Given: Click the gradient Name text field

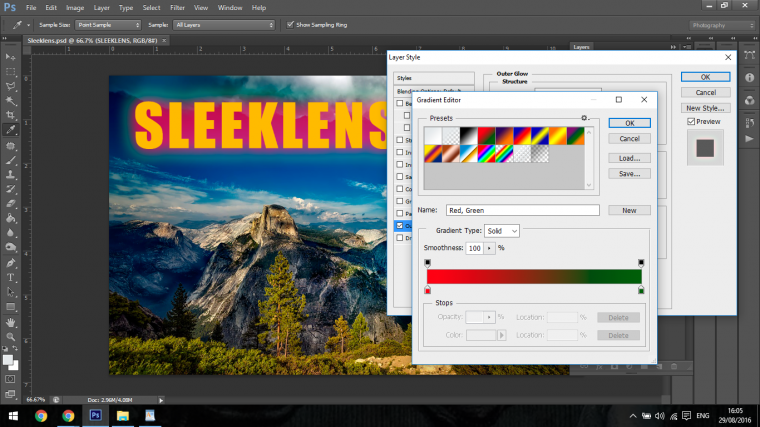Looking at the screenshot, I should (x=522, y=210).
